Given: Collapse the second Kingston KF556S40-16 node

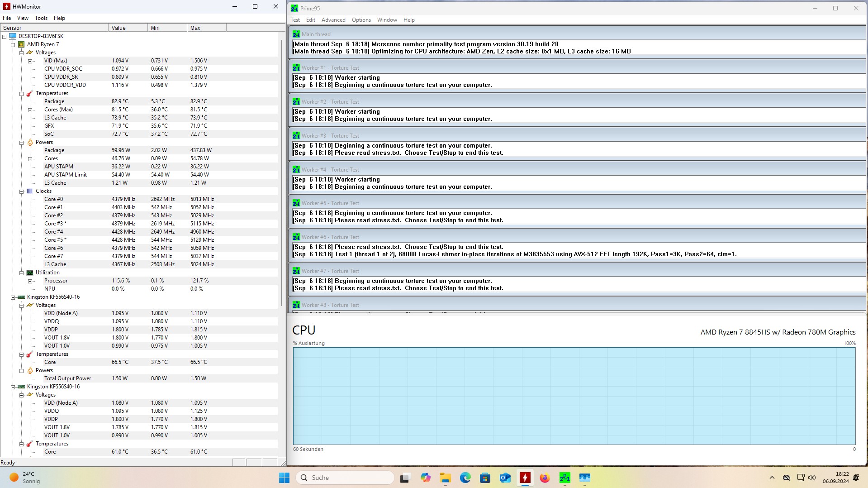Looking at the screenshot, I should coord(13,387).
